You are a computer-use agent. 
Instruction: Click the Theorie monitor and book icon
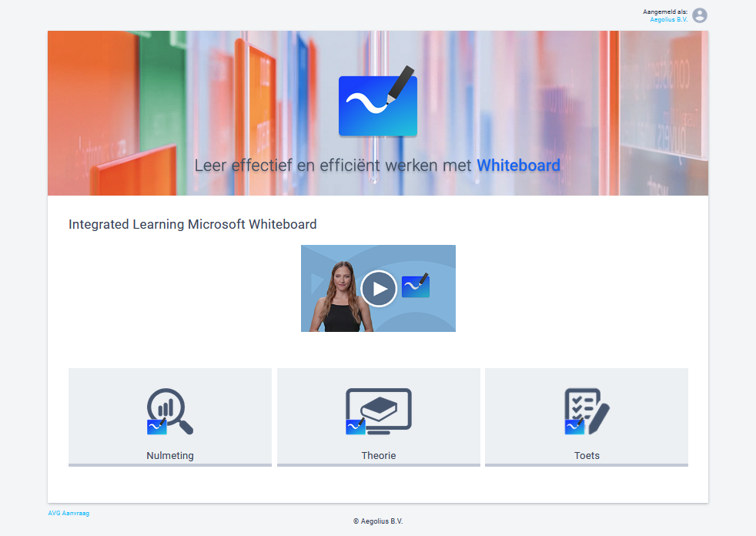(379, 410)
